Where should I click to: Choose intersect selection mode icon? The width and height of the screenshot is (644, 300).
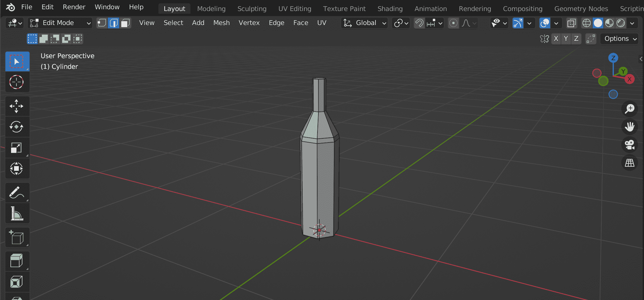click(78, 39)
